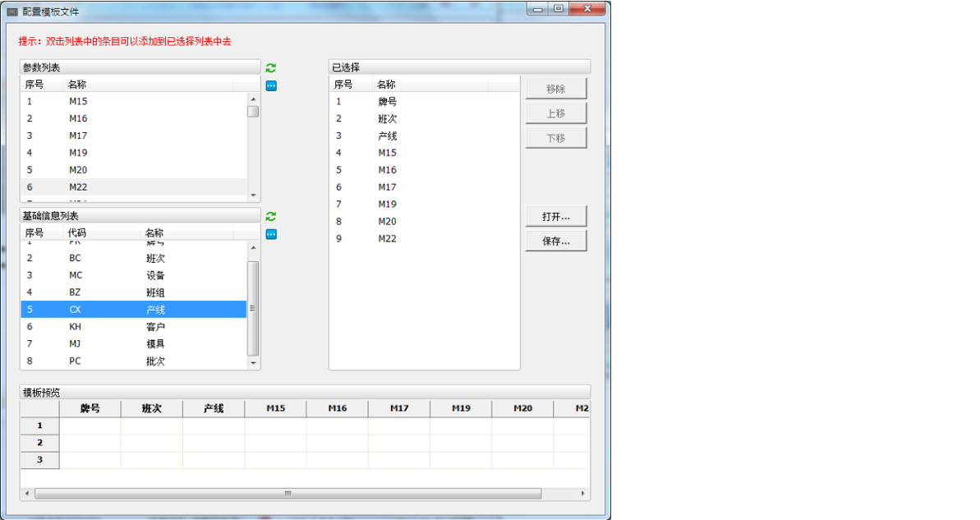Click the blue more-options icon beside 基础信息列表
Screen dimensions: 980x520
[271, 234]
